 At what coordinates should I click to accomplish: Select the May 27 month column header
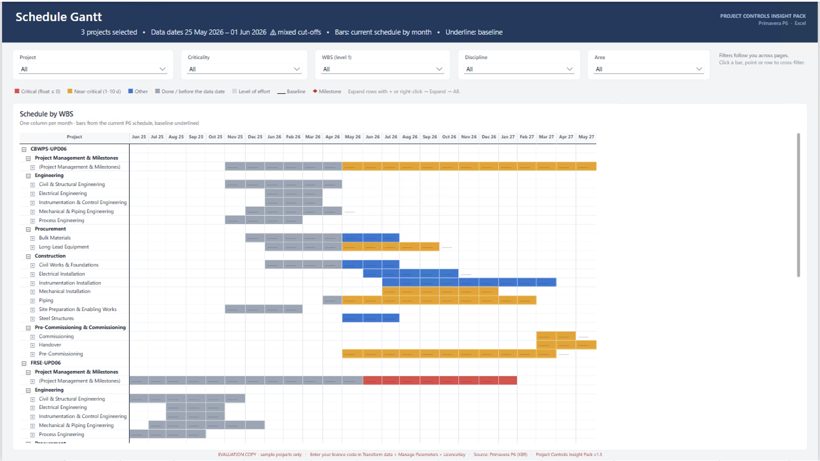click(x=586, y=137)
